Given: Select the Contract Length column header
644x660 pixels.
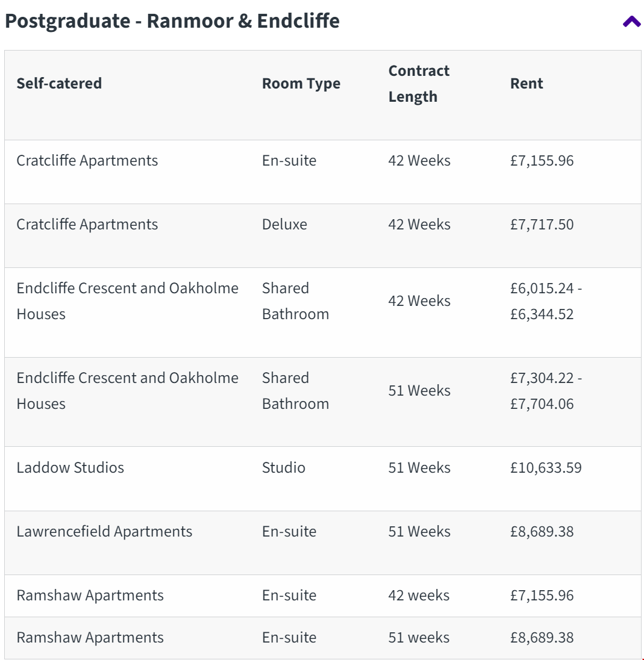Looking at the screenshot, I should (419, 84).
